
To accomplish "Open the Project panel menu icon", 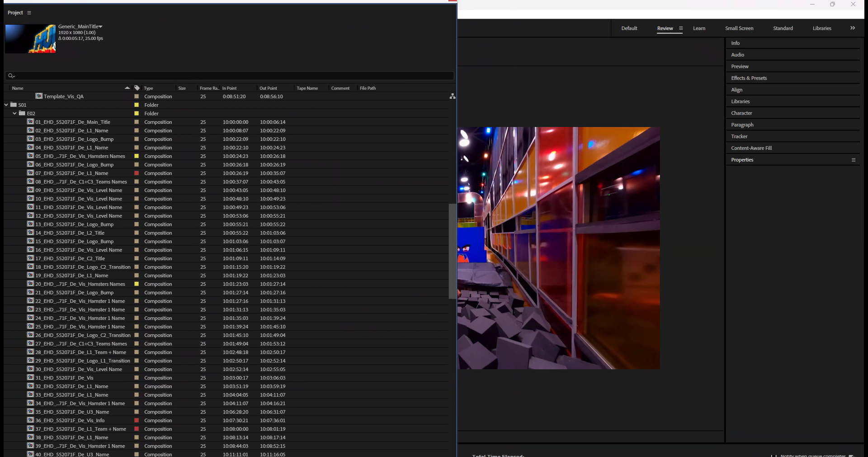I will (29, 13).
